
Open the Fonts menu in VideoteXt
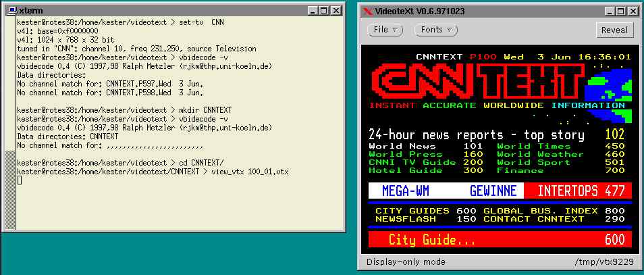[436, 30]
